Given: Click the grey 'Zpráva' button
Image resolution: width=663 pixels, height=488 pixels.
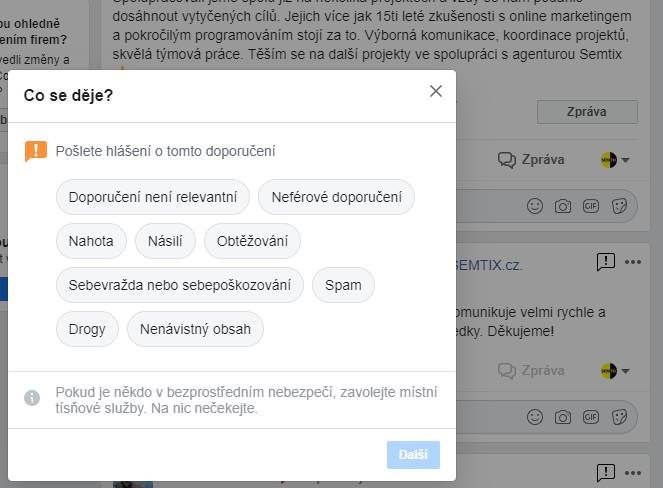Looking at the screenshot, I should click(x=587, y=112).
